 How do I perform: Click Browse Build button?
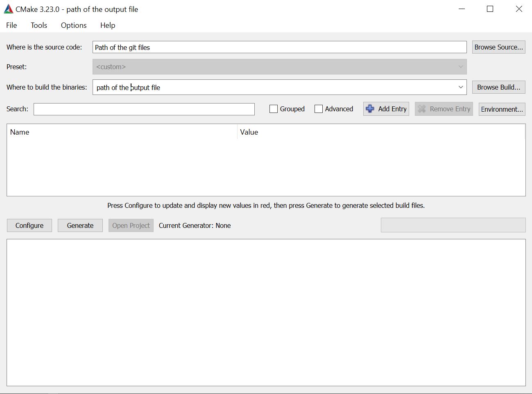498,87
